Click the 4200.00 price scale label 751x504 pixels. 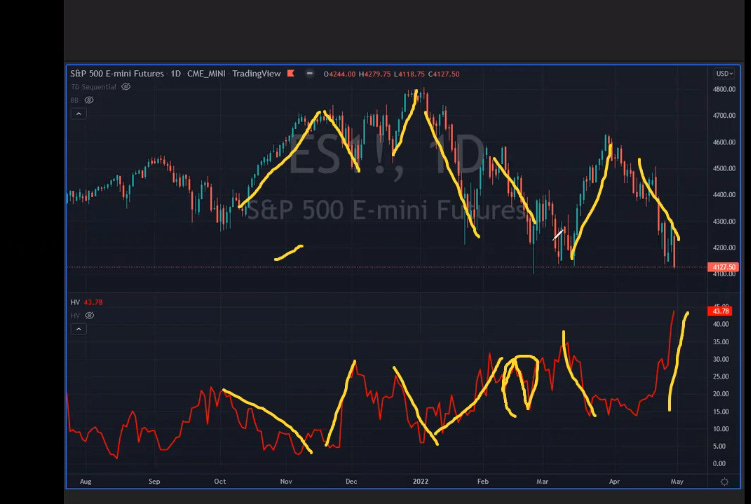(724, 248)
